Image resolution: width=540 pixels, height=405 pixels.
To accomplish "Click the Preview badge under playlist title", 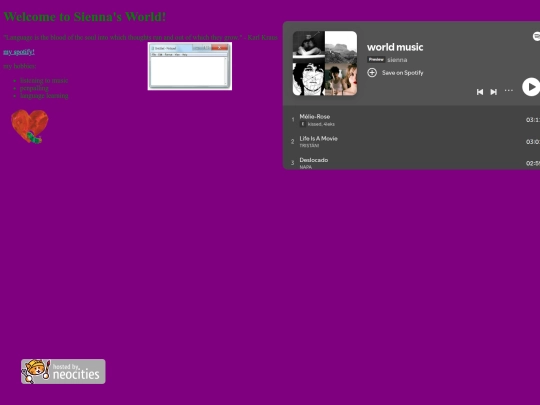I will pos(376,60).
